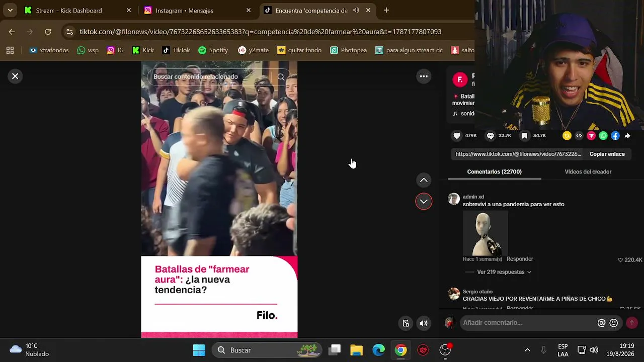Close the Kick Dashboard tab
The height and width of the screenshot is (362, 644).
pos(129,10)
